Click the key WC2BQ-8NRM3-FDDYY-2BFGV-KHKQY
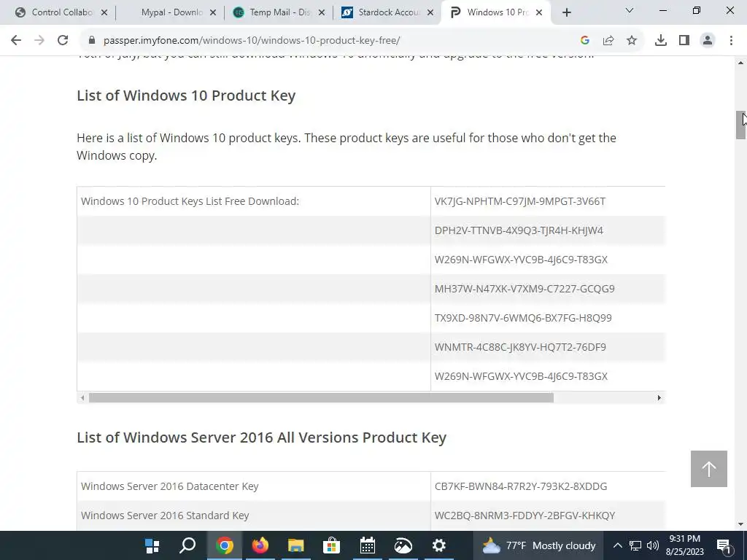This screenshot has height=560, width=747. (x=525, y=516)
